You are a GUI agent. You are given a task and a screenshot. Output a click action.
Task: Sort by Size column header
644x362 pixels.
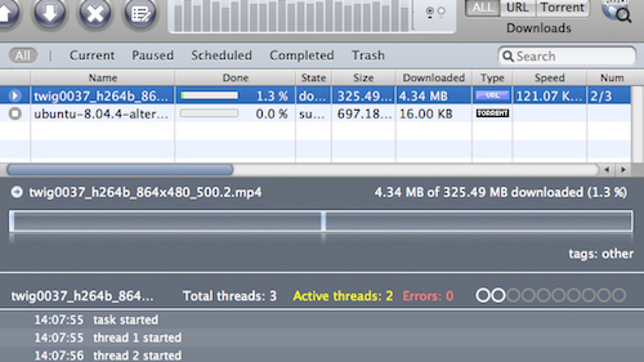tap(363, 78)
